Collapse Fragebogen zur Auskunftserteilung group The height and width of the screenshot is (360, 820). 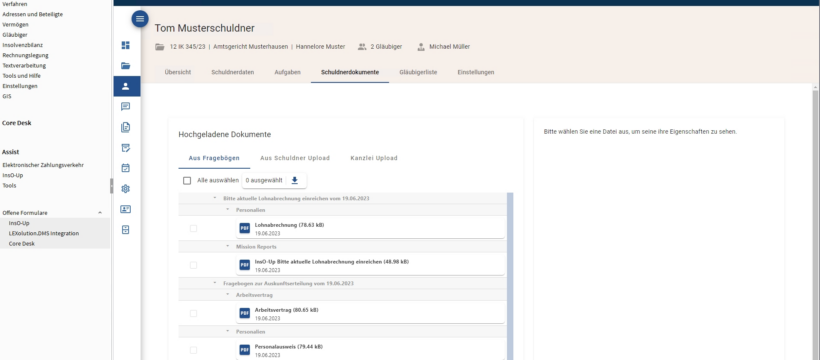click(214, 283)
